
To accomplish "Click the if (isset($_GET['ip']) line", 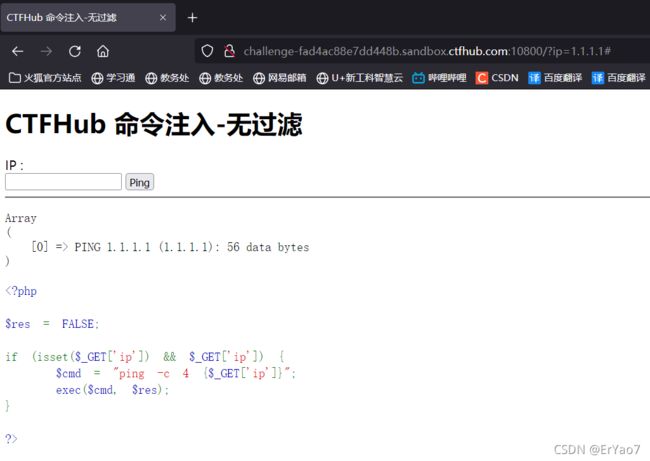I will (145, 357).
